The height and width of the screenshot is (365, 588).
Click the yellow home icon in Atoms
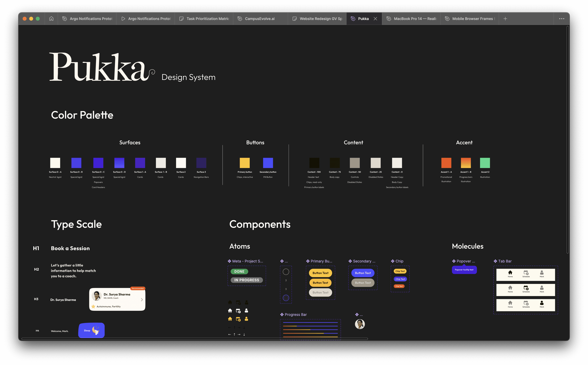click(230, 319)
